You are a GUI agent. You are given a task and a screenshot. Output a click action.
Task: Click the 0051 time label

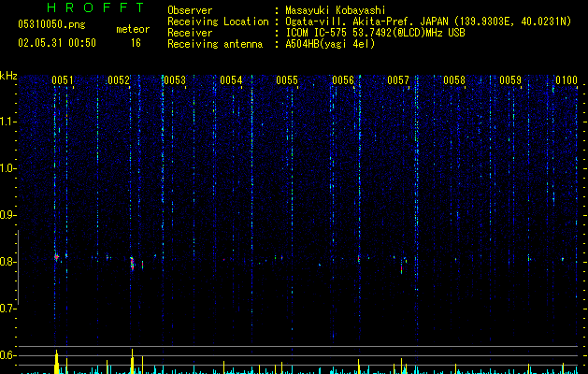click(x=63, y=80)
